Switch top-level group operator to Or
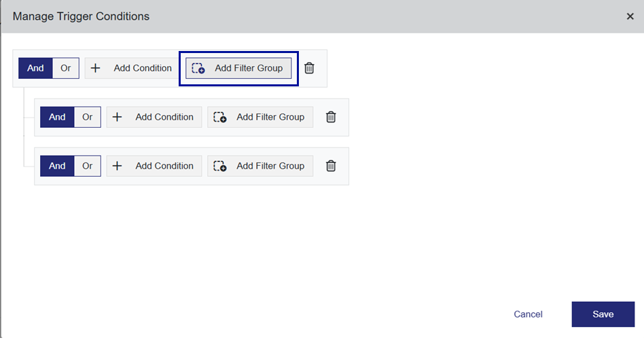 point(66,68)
